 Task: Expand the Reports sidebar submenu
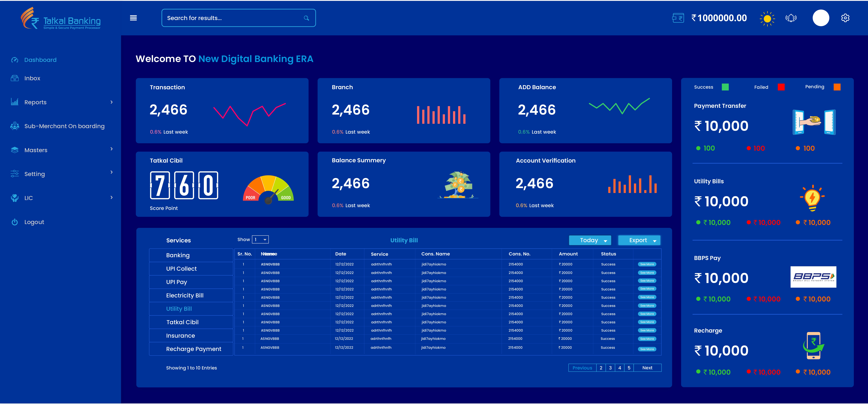[x=112, y=102]
